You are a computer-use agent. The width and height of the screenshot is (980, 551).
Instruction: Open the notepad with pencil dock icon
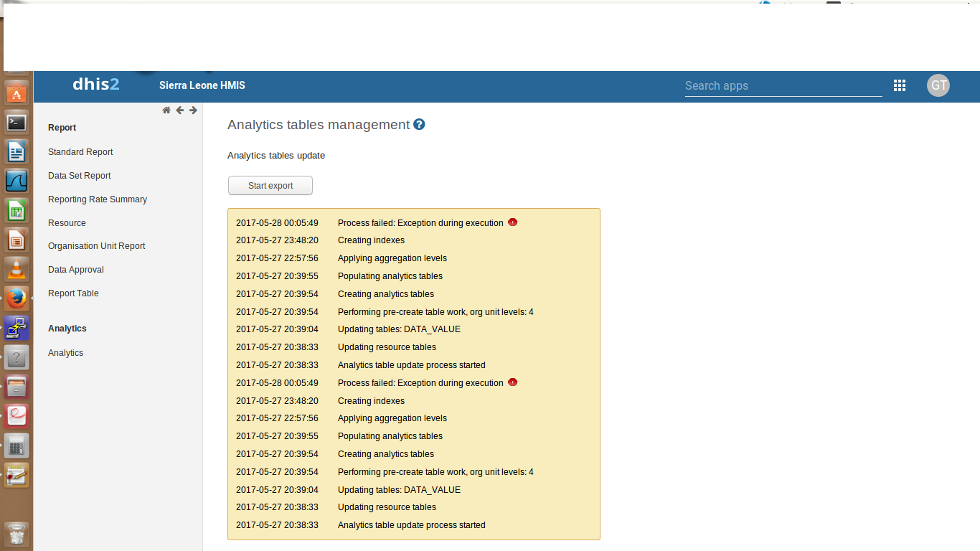[x=17, y=474]
